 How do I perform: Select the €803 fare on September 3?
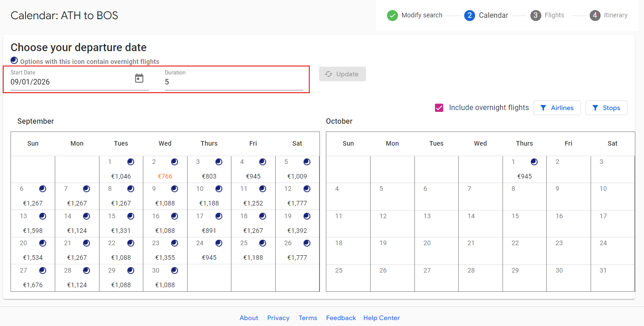click(209, 176)
